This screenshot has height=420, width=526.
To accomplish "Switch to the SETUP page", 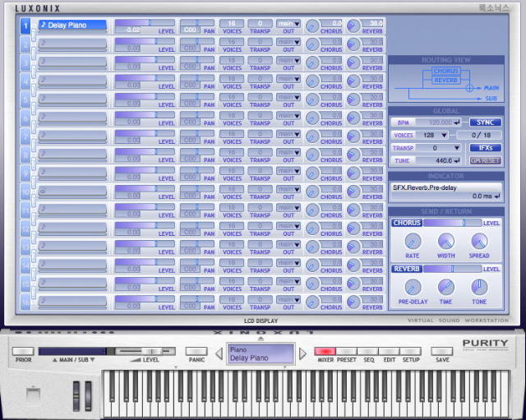I will [x=410, y=351].
